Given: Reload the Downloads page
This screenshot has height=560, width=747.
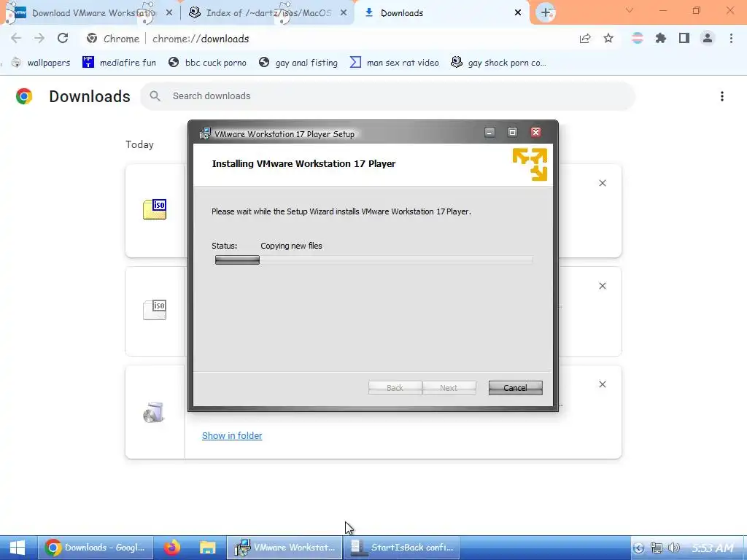Looking at the screenshot, I should (63, 38).
